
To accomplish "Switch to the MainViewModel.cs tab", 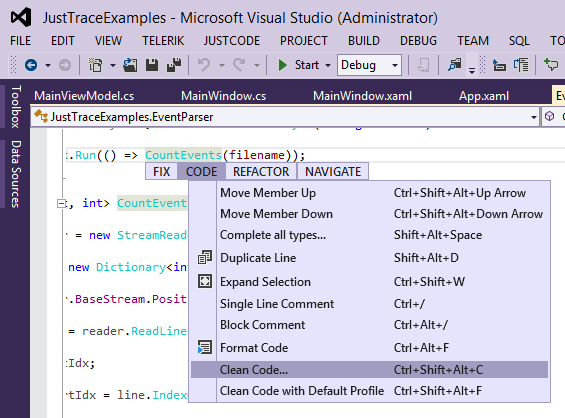I will tap(84, 96).
